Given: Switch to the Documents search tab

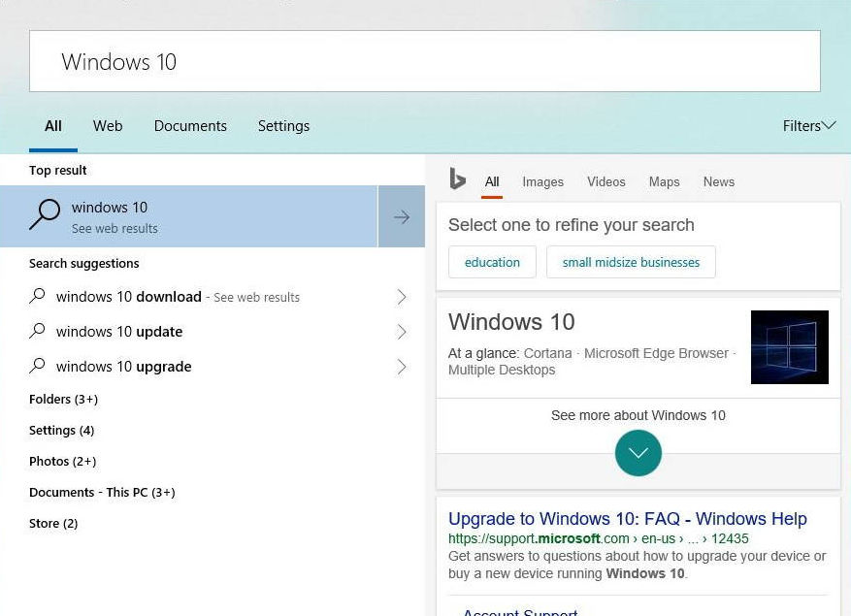Looking at the screenshot, I should point(190,126).
